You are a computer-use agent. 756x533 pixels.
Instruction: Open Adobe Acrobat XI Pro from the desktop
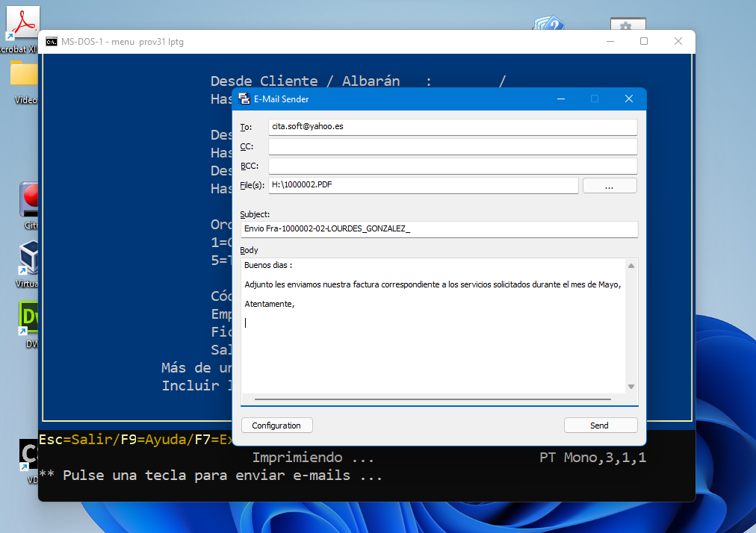(x=22, y=21)
